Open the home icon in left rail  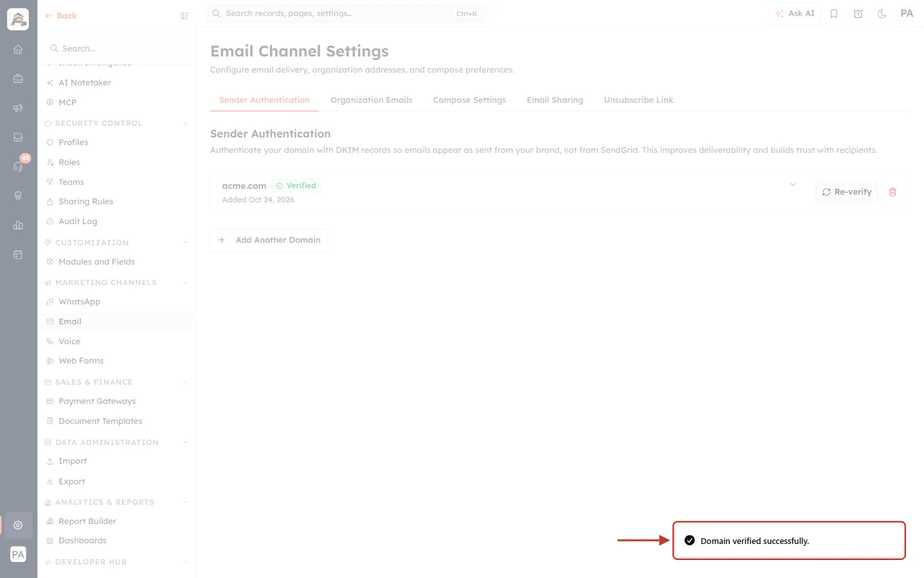18,49
